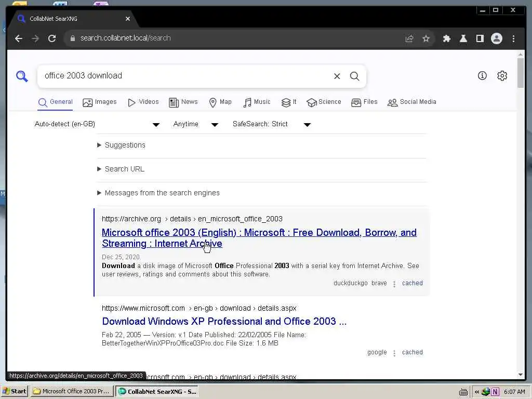The height and width of the screenshot is (399, 532).
Task: Click the page vertical scrollbar thumb
Action: tap(521, 73)
